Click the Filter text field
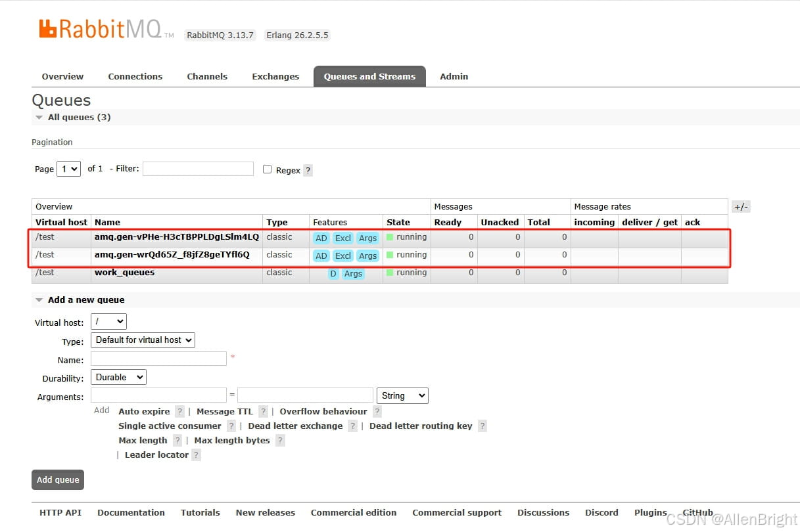 pyautogui.click(x=198, y=169)
